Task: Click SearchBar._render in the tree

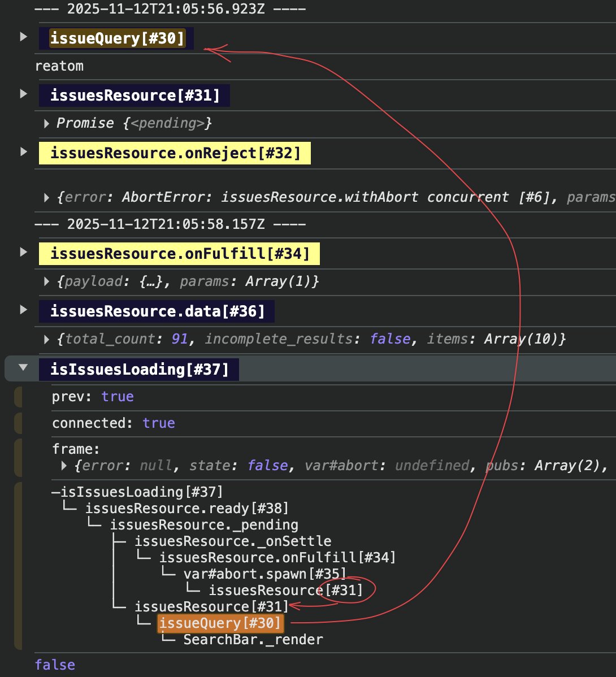Action: [253, 640]
